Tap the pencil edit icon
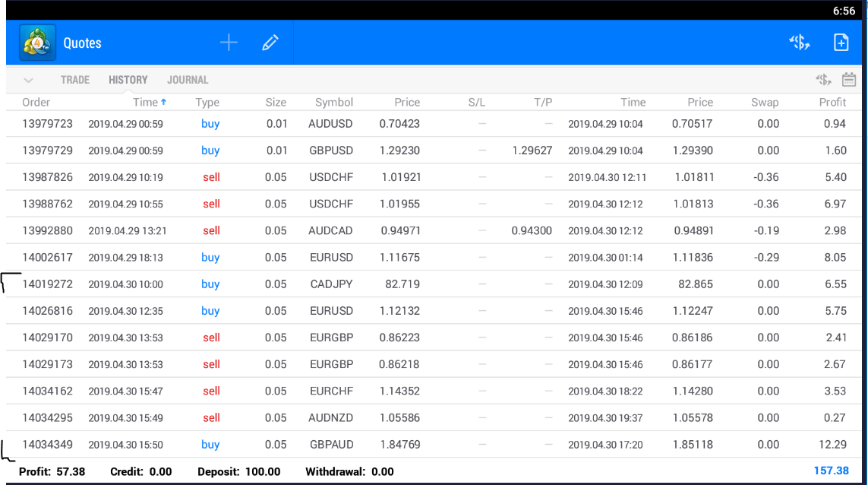 click(x=270, y=43)
